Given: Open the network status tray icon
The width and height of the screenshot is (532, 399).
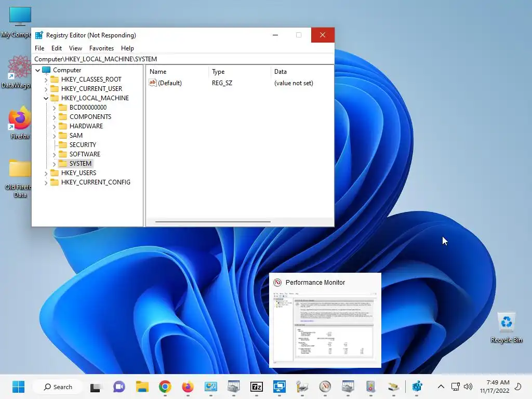Looking at the screenshot, I should pos(455,387).
